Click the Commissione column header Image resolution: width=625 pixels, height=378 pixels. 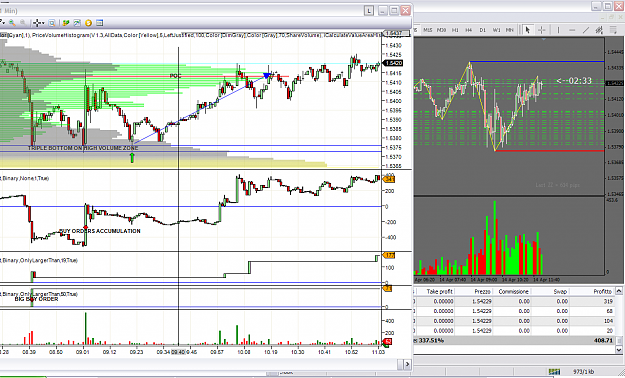pos(513,291)
